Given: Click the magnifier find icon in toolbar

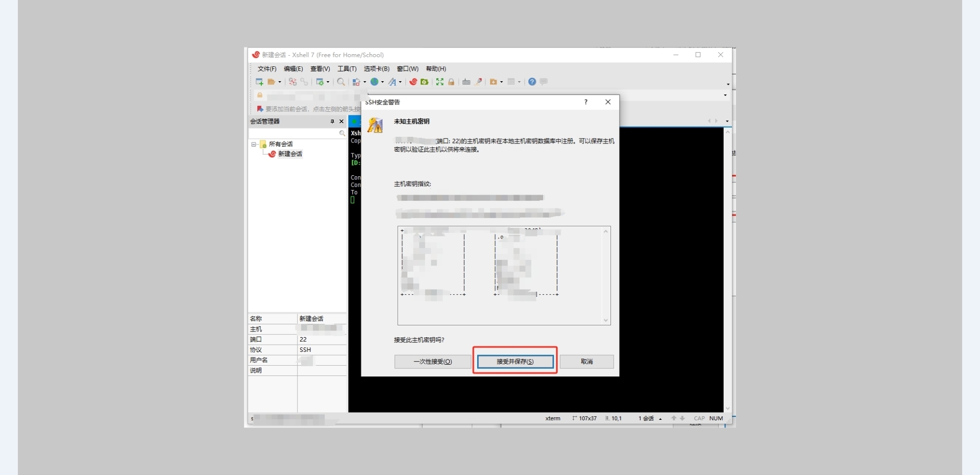Looking at the screenshot, I should pos(341,82).
